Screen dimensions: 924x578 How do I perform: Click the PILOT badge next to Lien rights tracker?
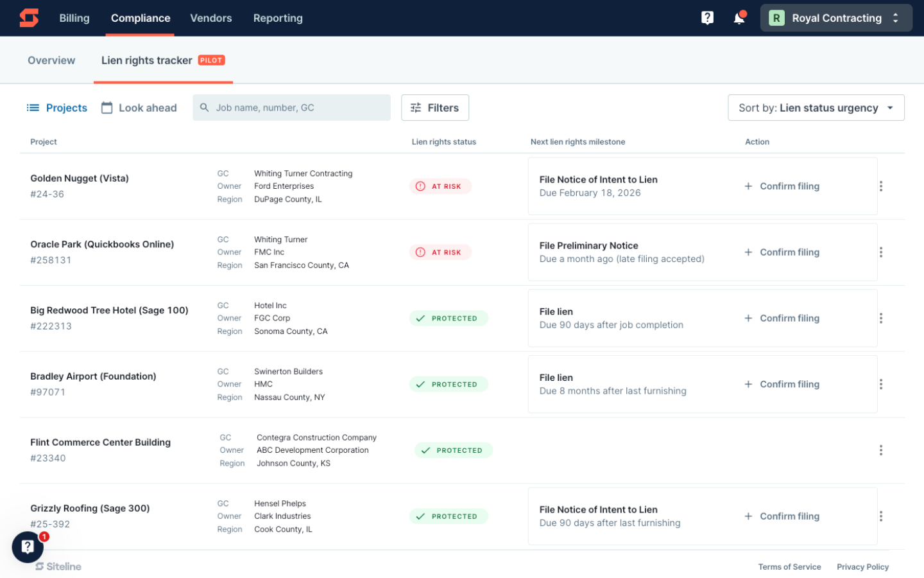pyautogui.click(x=211, y=60)
